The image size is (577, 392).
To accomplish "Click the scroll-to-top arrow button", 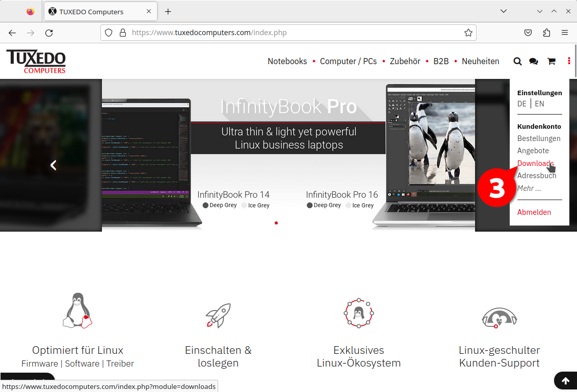I will coord(566,381).
